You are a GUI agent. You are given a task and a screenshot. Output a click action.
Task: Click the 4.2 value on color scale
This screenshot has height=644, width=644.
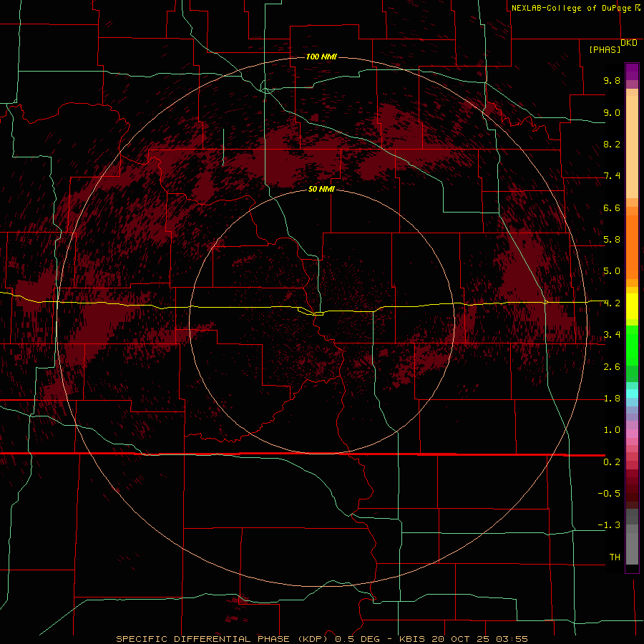[612, 303]
